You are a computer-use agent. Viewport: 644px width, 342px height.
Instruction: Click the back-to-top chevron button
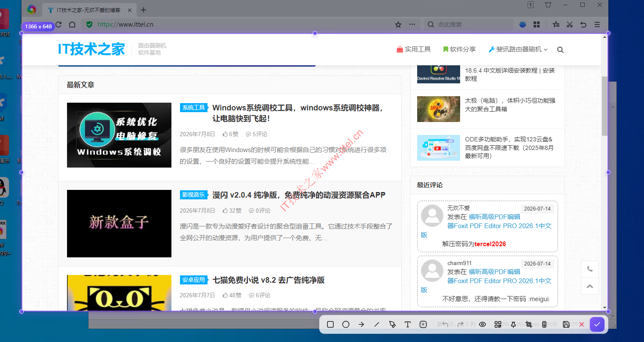point(590,286)
